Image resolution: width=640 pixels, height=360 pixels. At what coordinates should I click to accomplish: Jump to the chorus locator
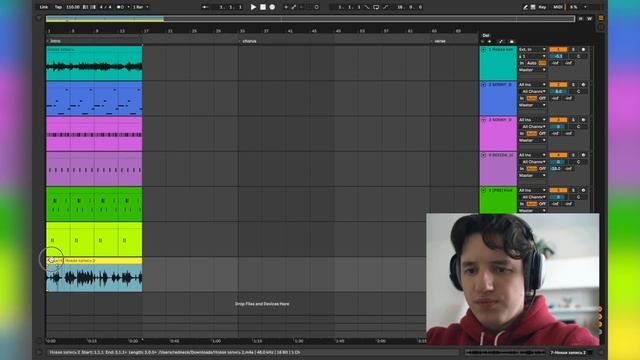coord(249,41)
